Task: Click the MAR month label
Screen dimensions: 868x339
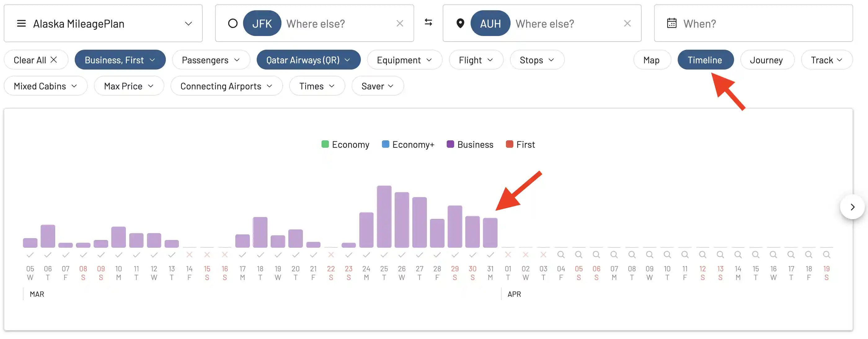Action: tap(37, 295)
